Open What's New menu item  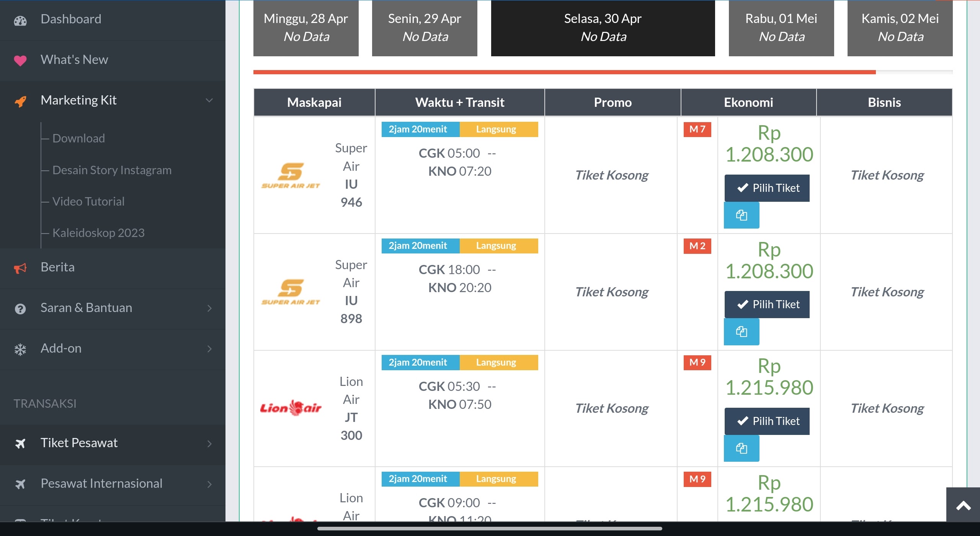[113, 60]
